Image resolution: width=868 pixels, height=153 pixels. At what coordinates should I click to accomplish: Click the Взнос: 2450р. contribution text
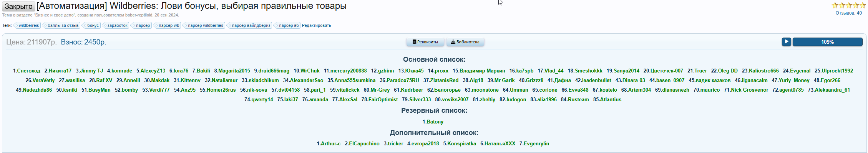(83, 42)
